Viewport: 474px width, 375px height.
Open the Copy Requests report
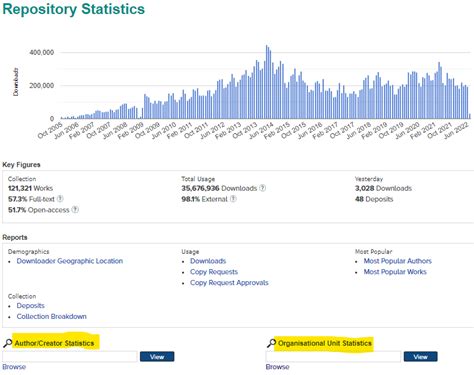[214, 272]
